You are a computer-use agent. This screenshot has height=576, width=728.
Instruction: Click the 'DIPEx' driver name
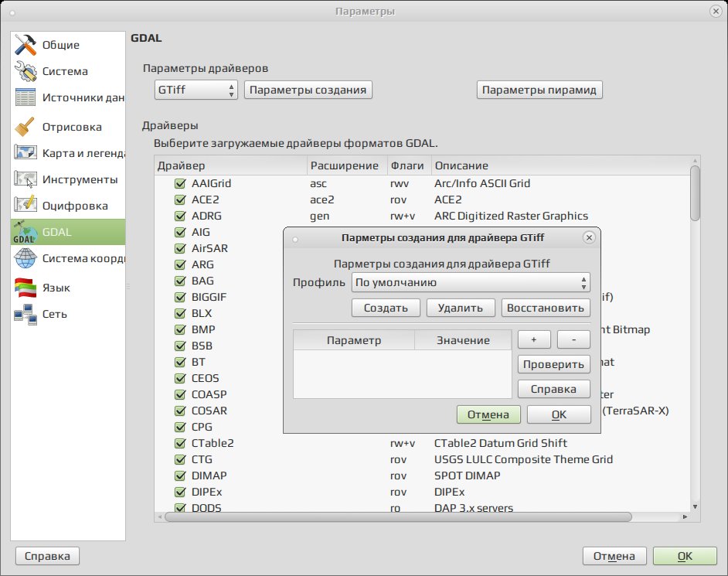tap(206, 492)
